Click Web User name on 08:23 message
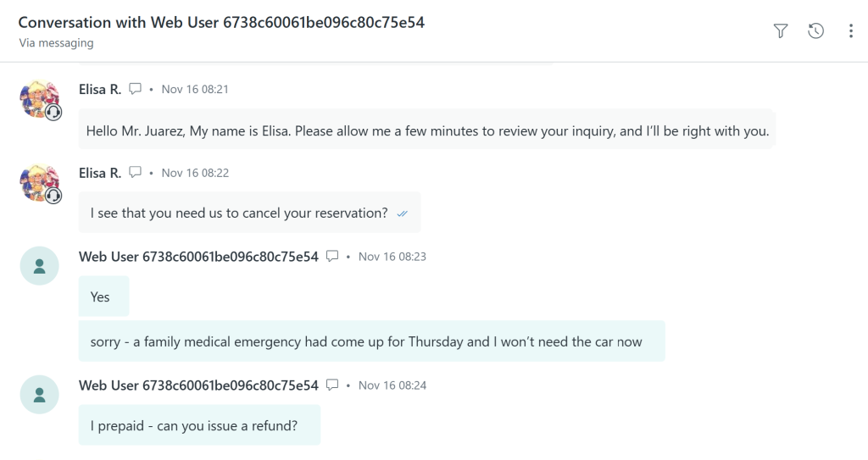Image resolution: width=868 pixels, height=460 pixels. [x=198, y=256]
